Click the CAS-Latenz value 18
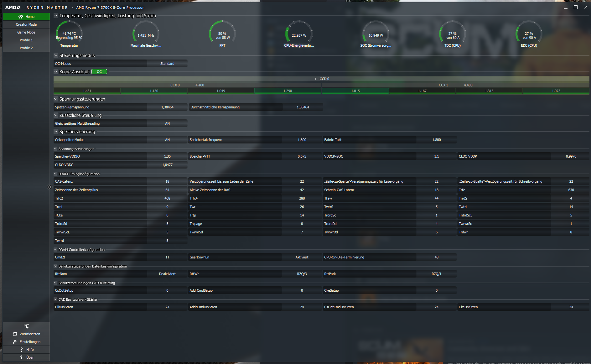Image resolution: width=591 pixels, height=364 pixels. pos(167,181)
